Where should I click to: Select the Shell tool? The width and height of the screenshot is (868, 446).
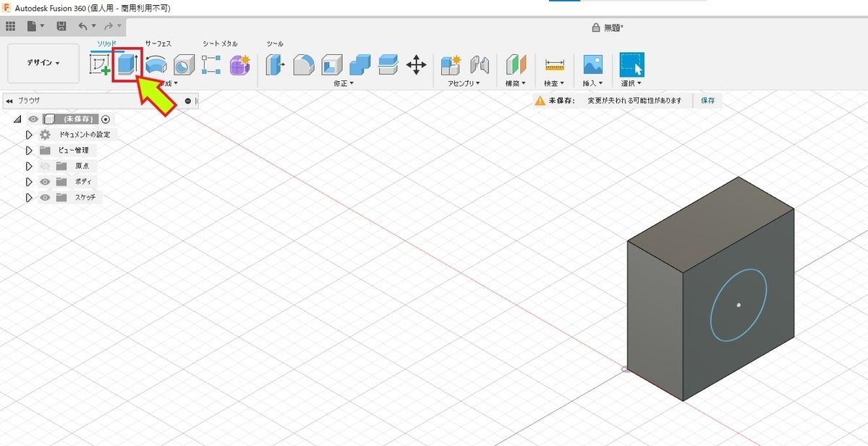[x=331, y=65]
